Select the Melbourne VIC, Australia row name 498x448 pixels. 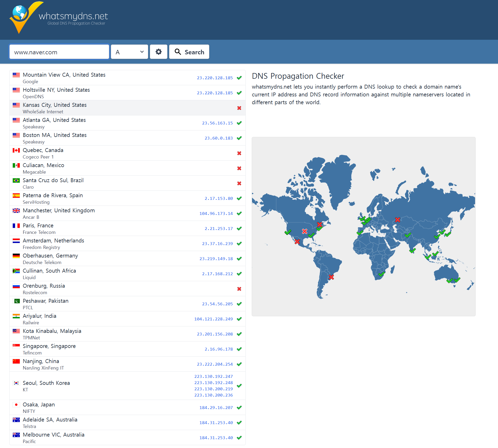tap(54, 435)
